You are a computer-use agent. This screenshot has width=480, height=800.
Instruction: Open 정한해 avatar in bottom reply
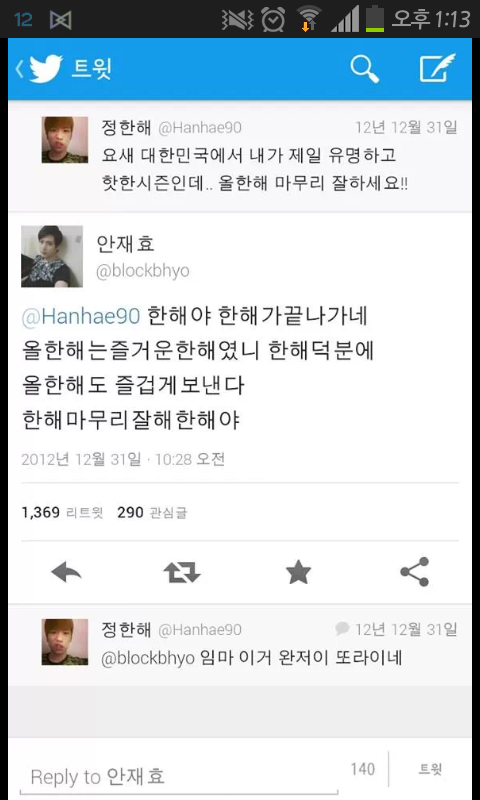65,642
